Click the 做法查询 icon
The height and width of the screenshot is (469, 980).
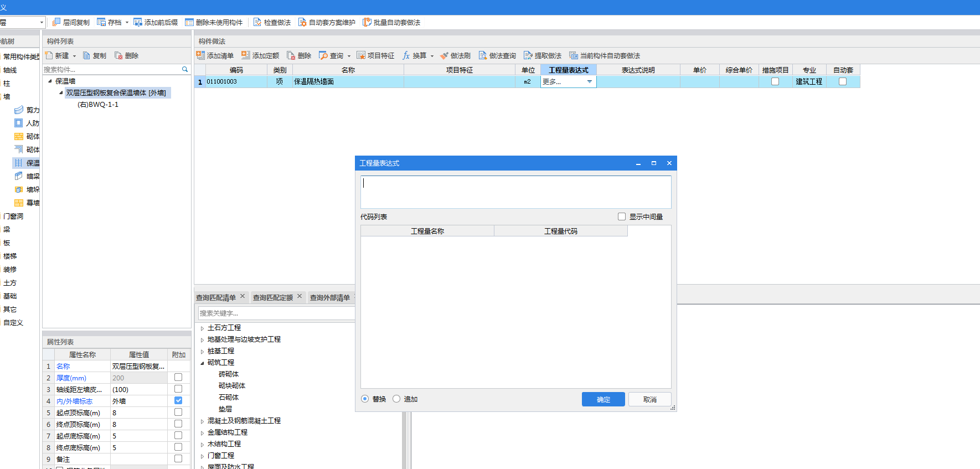[x=483, y=55]
